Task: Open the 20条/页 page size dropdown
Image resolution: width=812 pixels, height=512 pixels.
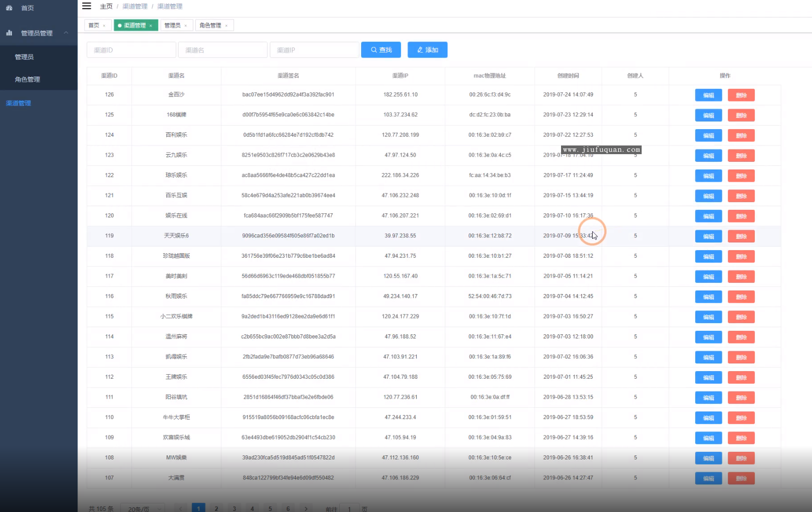Action: 143,508
